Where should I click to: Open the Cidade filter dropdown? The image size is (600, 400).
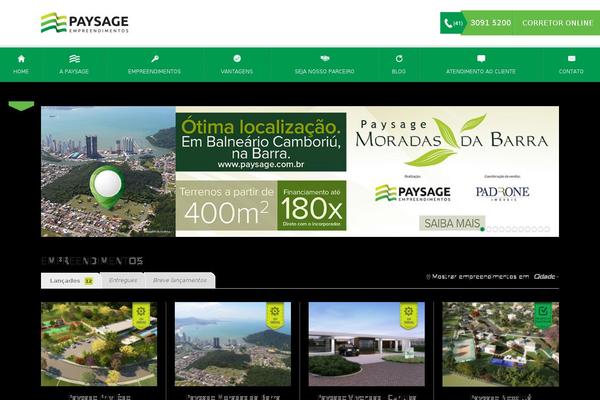coord(546,276)
